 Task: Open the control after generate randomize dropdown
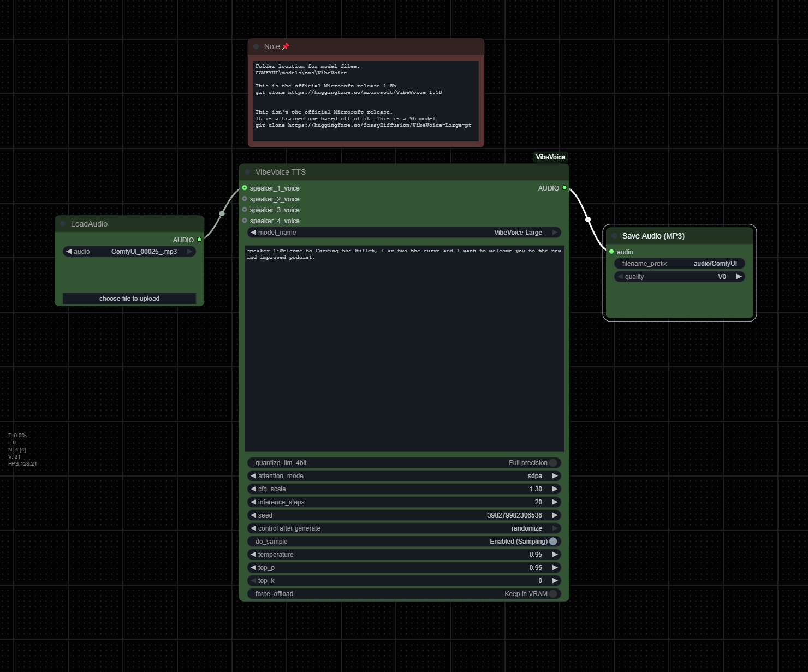point(404,528)
